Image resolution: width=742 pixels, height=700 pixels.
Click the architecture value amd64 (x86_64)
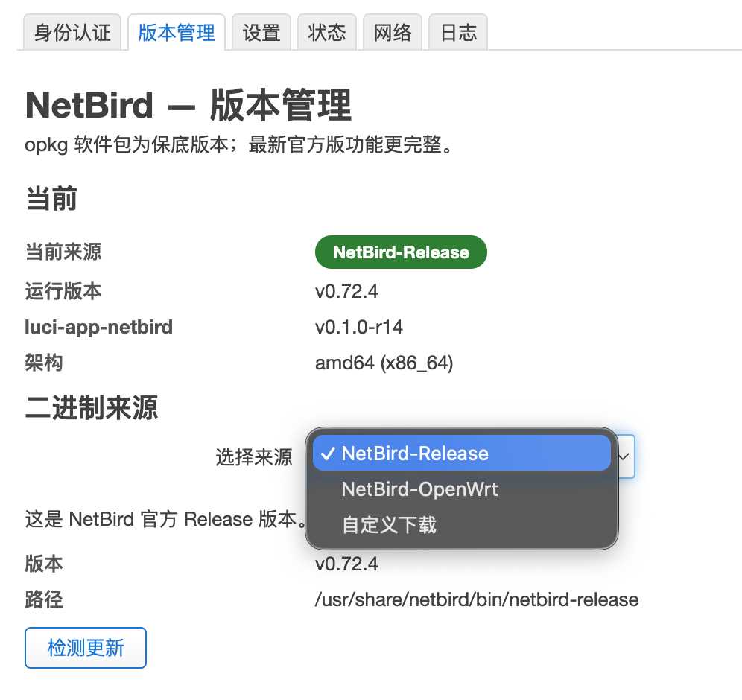[384, 363]
